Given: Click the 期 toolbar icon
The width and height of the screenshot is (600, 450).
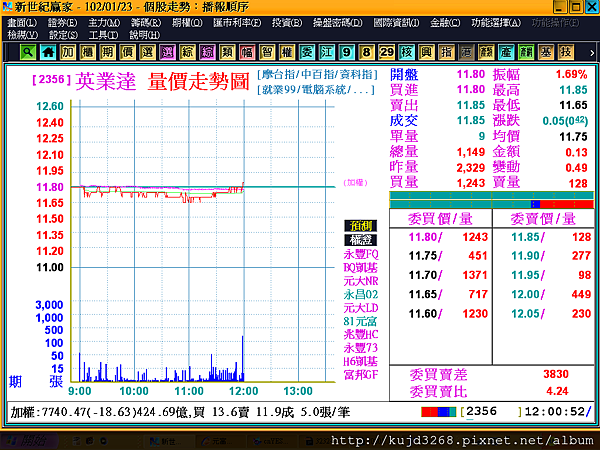Looking at the screenshot, I should 108,52.
